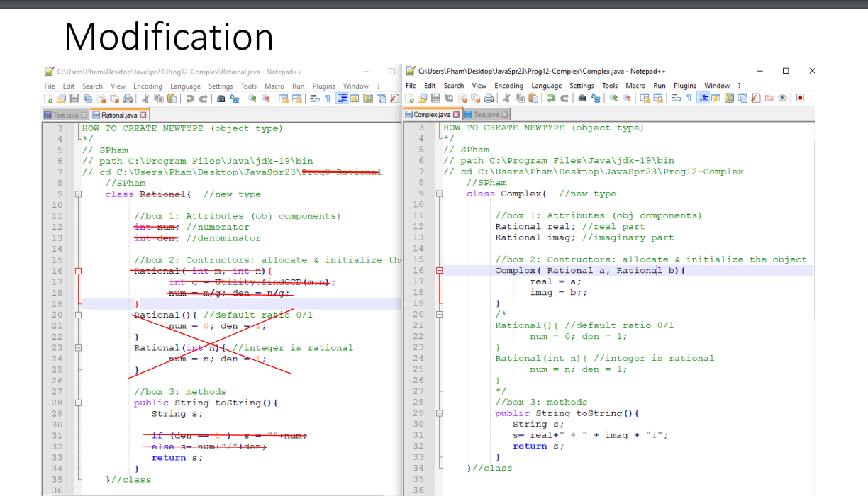Collapse the Complex class code fold at line 9
The width and height of the screenshot is (868, 499).
(x=439, y=194)
